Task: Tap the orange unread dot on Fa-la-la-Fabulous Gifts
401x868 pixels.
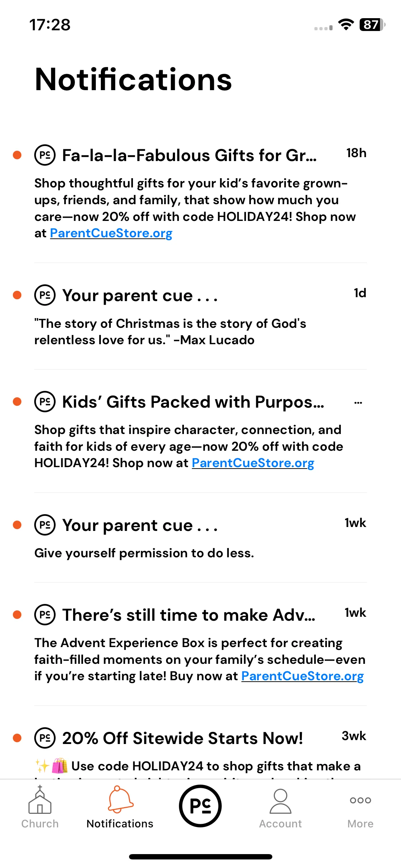Action: coord(17,155)
